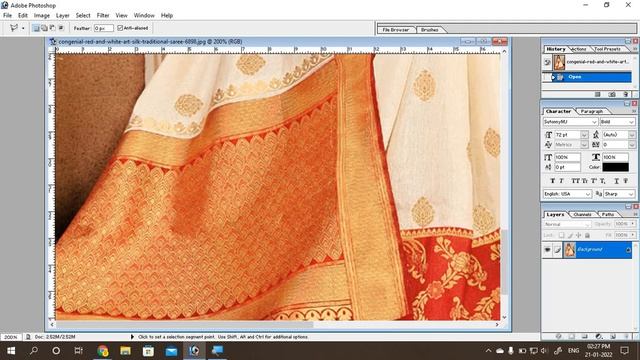Switch to the Paragraph tab
The width and height of the screenshot is (640, 360).
click(x=591, y=111)
